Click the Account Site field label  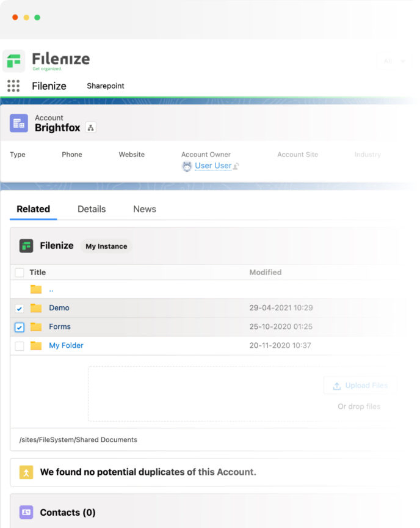click(x=297, y=155)
